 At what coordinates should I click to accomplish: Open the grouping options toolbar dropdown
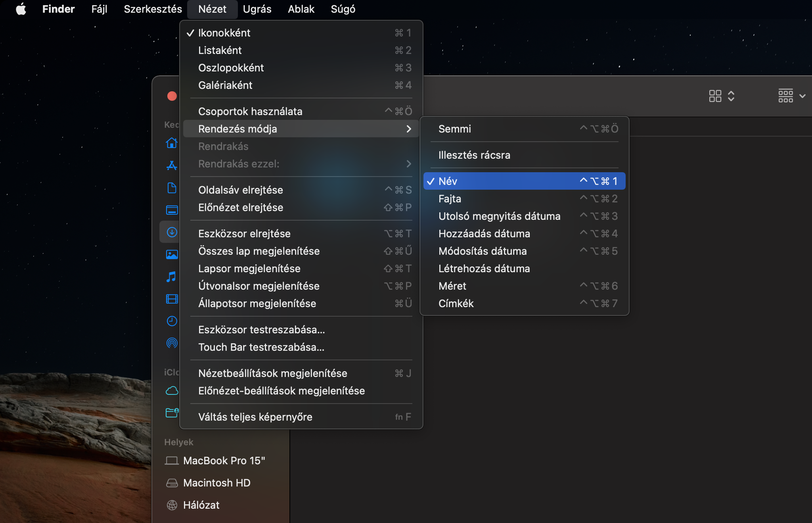[x=792, y=96]
